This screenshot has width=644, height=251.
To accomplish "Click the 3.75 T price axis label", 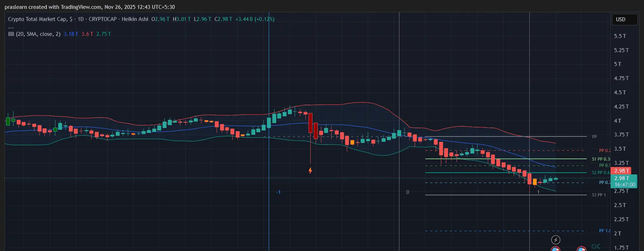I will [621, 135].
